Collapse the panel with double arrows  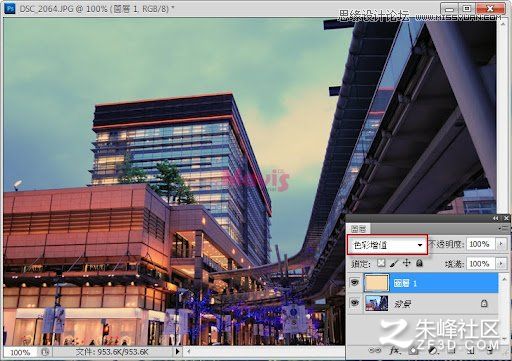click(x=496, y=218)
